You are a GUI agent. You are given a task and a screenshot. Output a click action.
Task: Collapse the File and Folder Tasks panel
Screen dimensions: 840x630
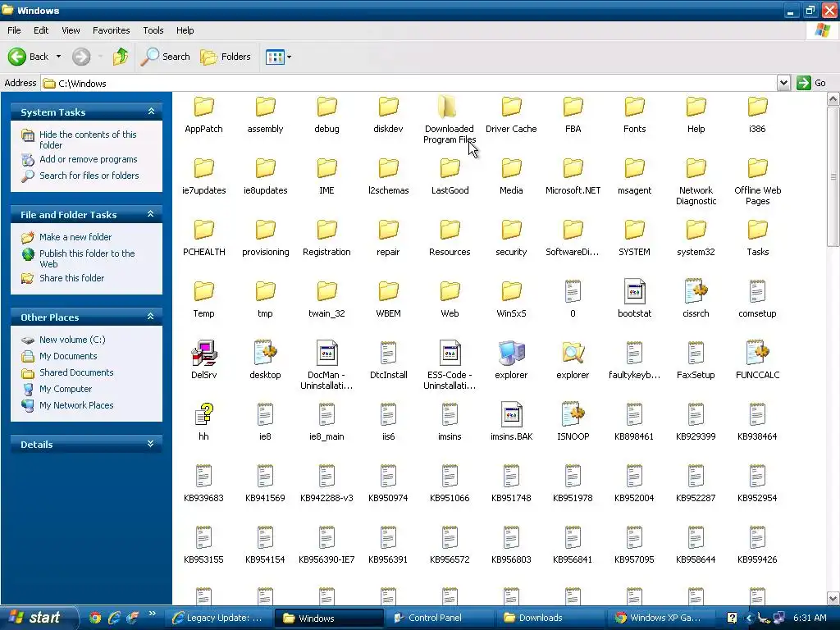click(151, 214)
